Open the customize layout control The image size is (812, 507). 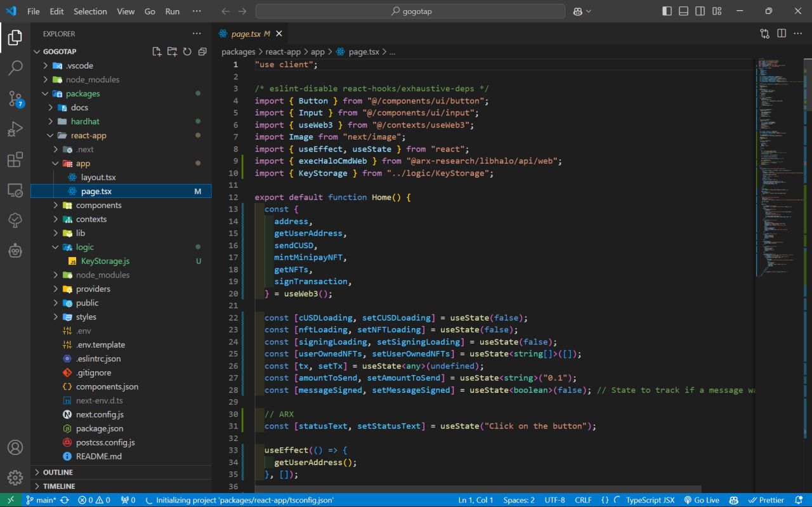tap(717, 11)
